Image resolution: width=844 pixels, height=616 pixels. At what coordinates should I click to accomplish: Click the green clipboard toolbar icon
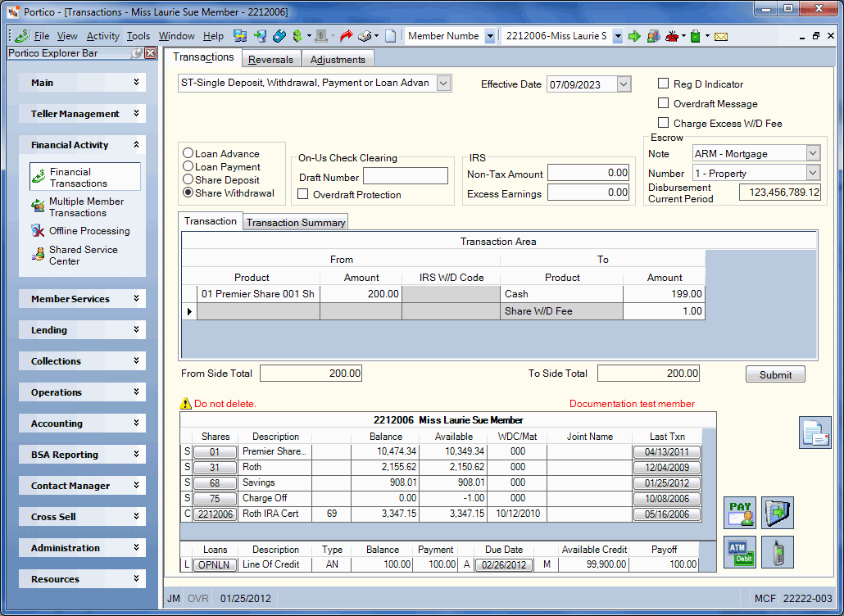696,36
